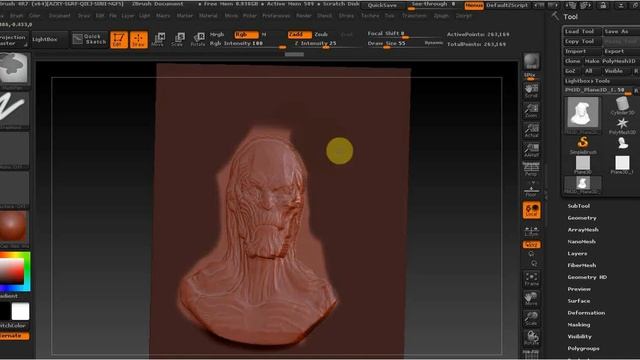Expand the Masking section

click(579, 325)
